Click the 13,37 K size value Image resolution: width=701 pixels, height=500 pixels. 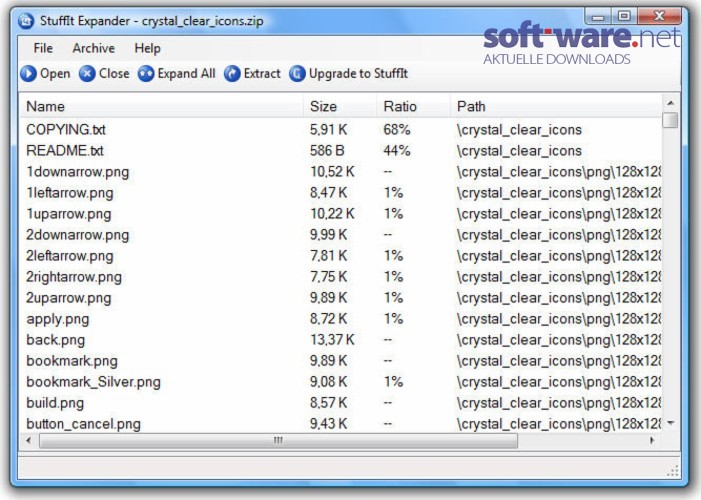pyautogui.click(x=332, y=340)
